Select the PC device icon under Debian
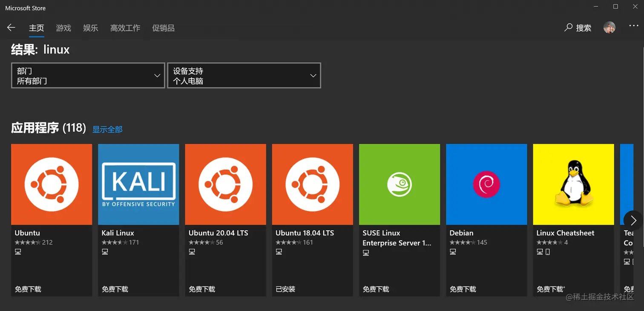 click(452, 252)
